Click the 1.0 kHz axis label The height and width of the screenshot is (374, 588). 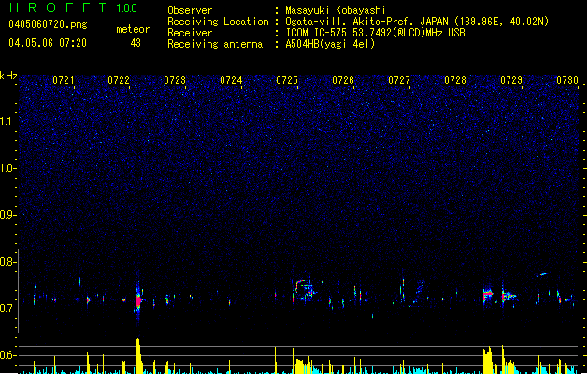[x=8, y=168]
